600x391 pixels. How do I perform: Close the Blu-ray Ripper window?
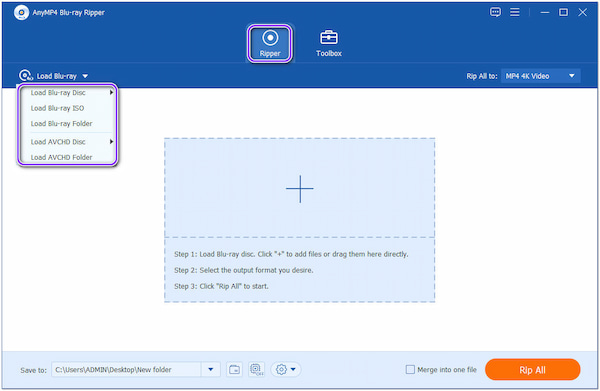coord(582,12)
